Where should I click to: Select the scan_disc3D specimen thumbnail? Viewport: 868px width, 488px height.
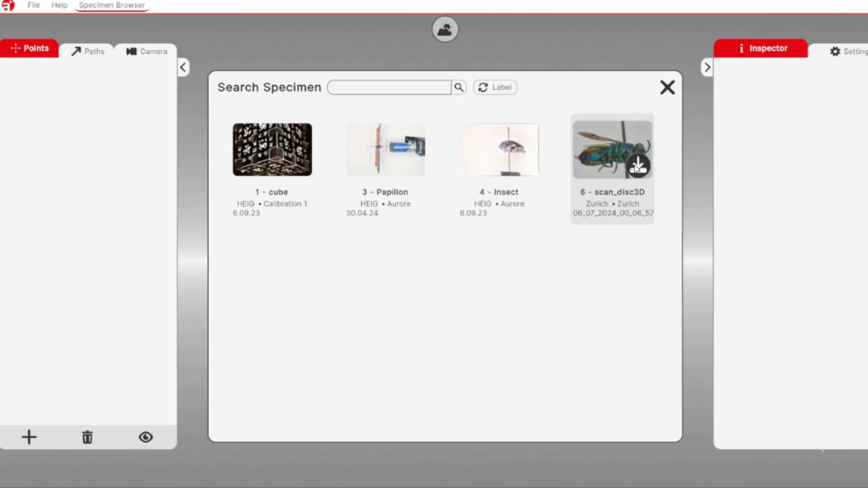612,149
